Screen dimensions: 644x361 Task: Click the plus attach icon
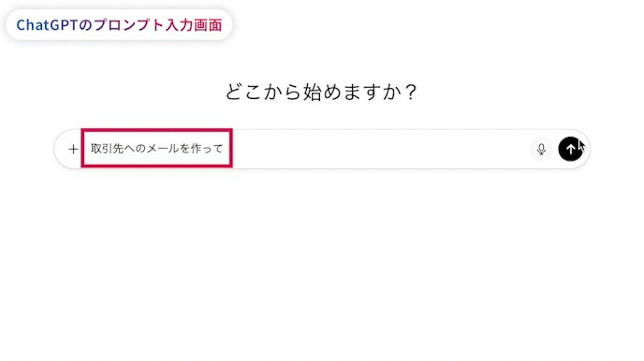click(x=73, y=149)
